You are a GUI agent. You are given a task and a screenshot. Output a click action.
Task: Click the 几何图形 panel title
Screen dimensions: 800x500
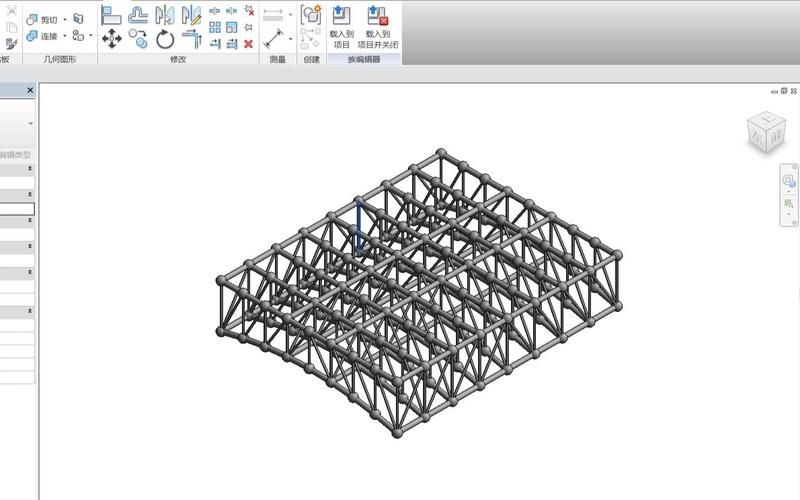point(60,60)
